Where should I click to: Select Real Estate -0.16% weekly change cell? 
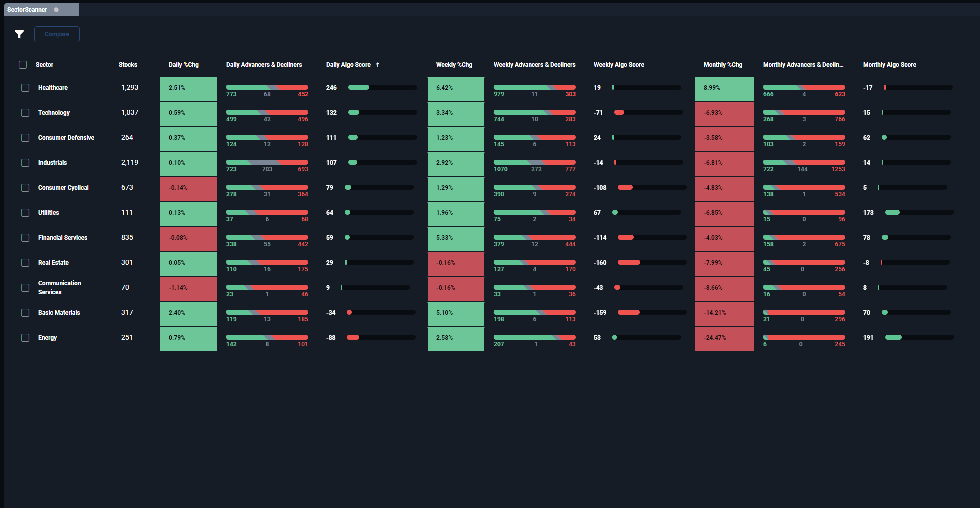(456, 264)
